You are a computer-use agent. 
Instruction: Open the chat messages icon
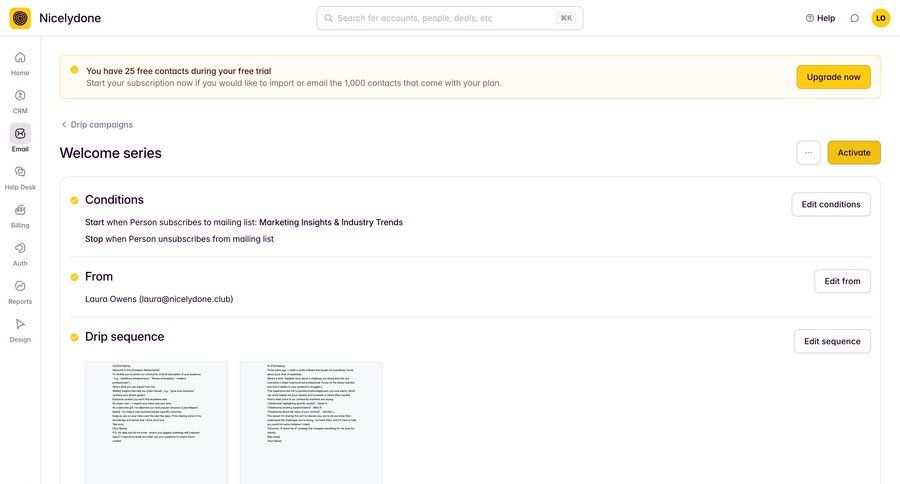coord(855,18)
